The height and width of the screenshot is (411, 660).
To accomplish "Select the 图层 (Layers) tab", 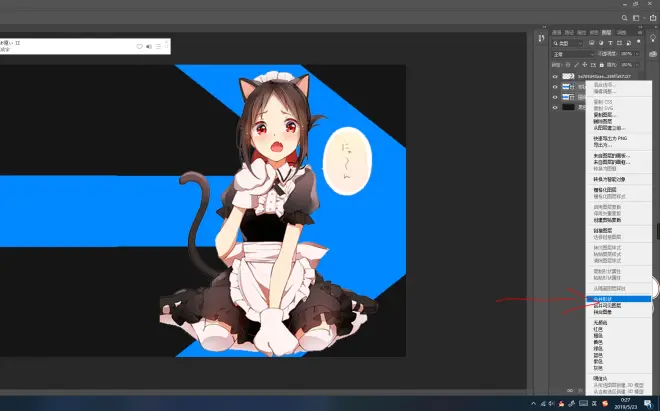I will (606, 32).
